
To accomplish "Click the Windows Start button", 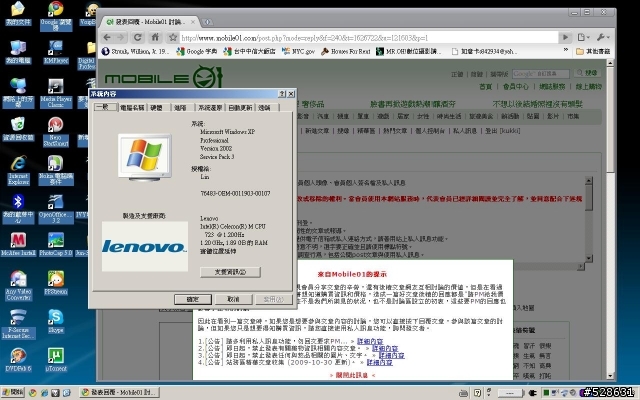I will (13, 392).
